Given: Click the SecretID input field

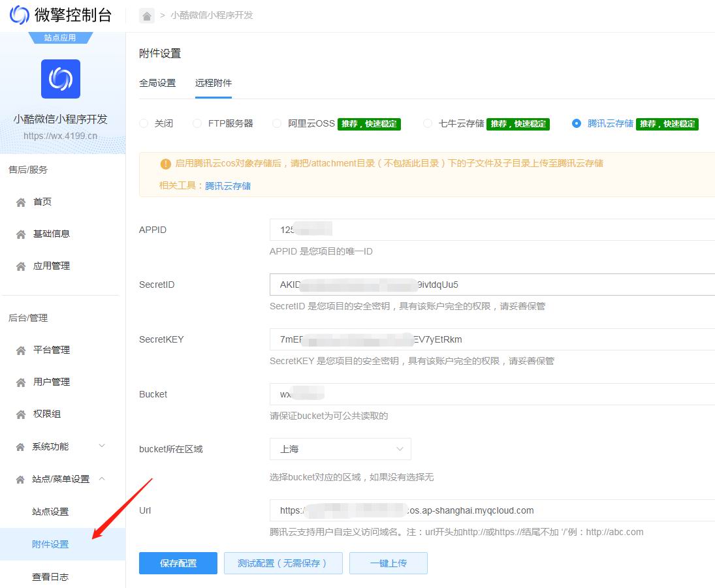Looking at the screenshot, I should click(x=492, y=285).
